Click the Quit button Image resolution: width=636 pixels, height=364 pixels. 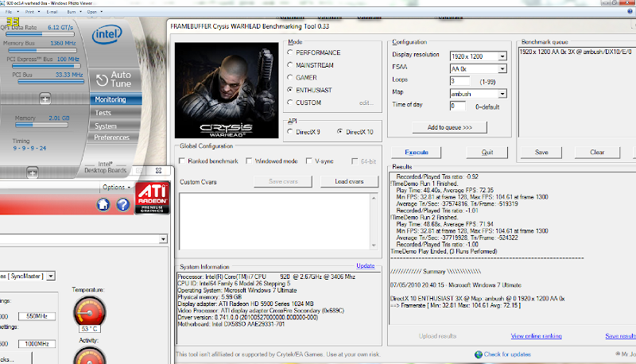coord(487,153)
